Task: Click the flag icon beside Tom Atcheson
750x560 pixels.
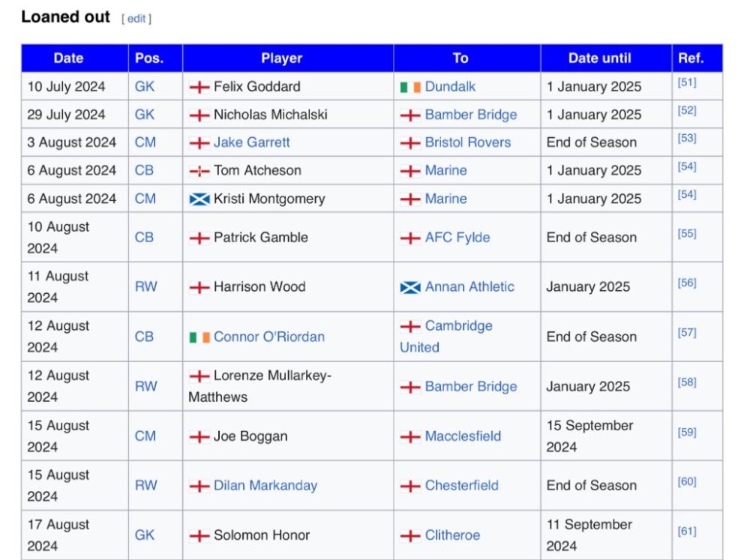Action: click(199, 171)
